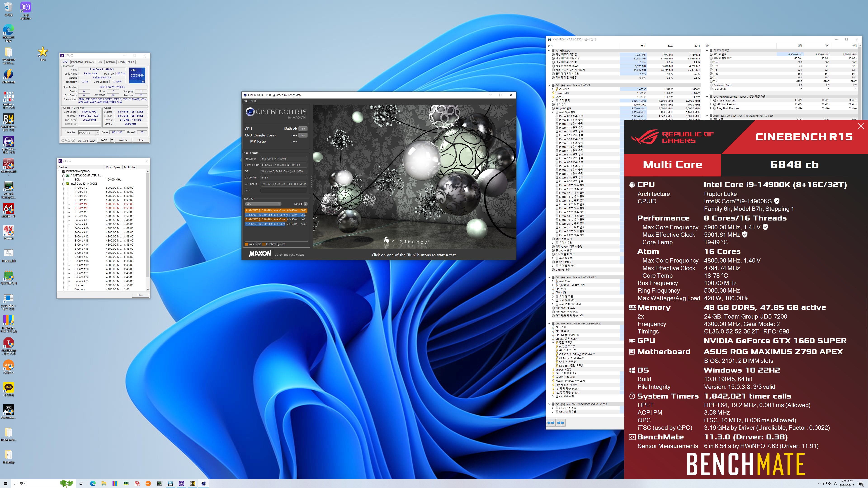The width and height of the screenshot is (868, 488).
Task: Open the Monosnap desktop icon
Action: click(8, 76)
